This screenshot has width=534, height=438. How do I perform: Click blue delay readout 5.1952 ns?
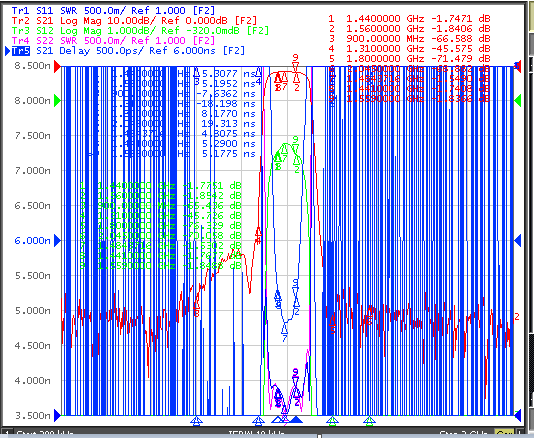pos(228,84)
